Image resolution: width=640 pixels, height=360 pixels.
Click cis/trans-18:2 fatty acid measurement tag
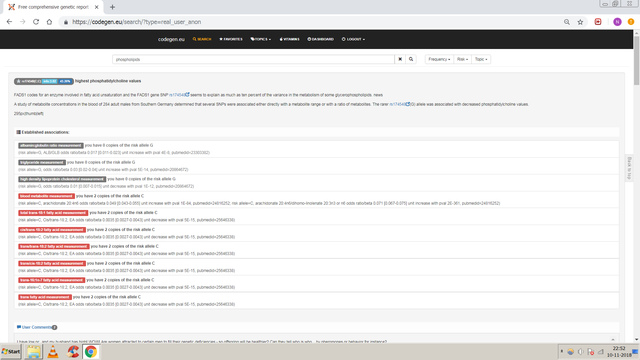(x=52, y=230)
